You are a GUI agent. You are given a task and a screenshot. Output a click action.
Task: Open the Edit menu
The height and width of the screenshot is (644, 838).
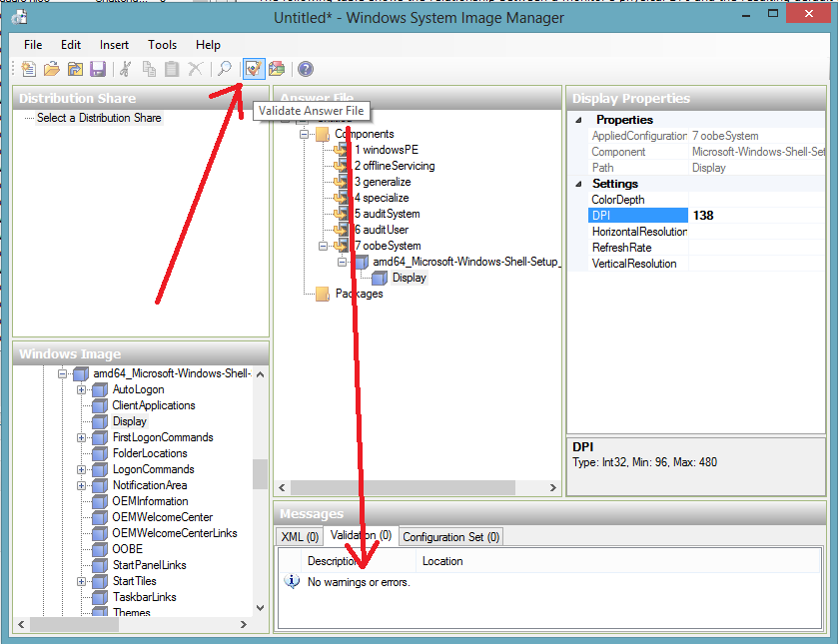[x=71, y=45]
